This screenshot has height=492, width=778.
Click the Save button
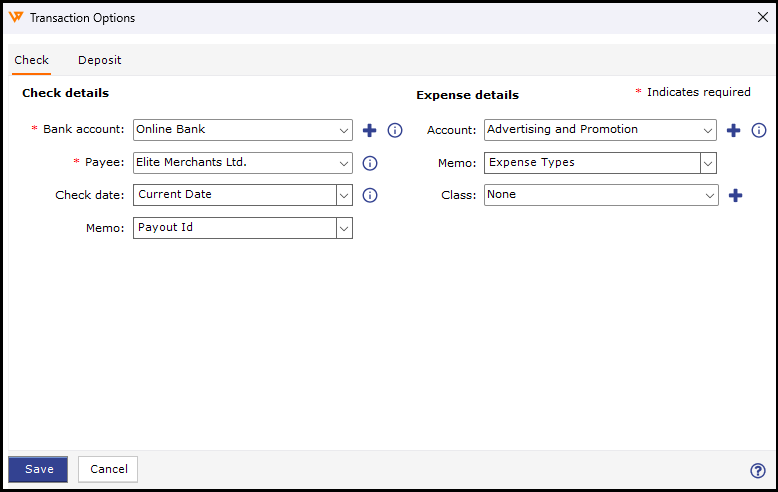(x=38, y=469)
